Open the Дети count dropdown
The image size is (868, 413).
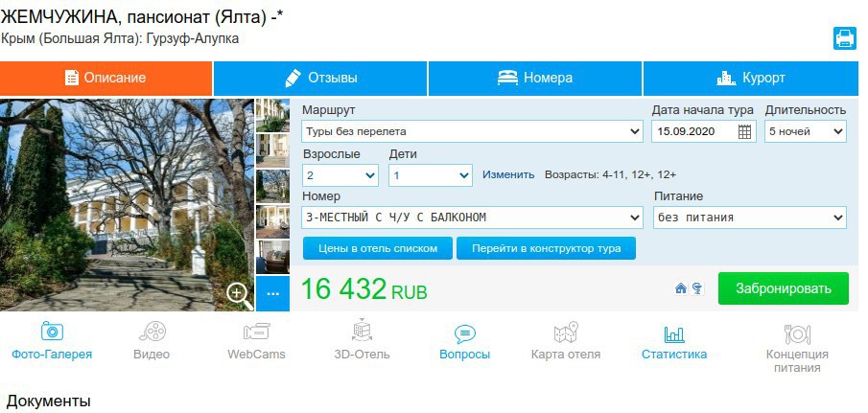coord(430,175)
